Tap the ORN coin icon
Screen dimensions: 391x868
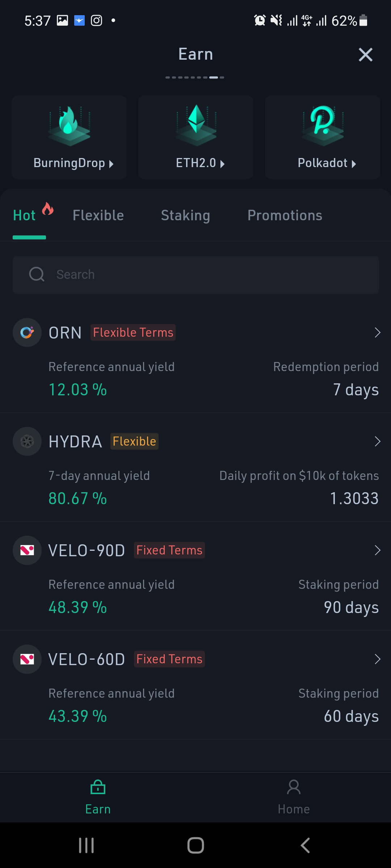pos(27,332)
